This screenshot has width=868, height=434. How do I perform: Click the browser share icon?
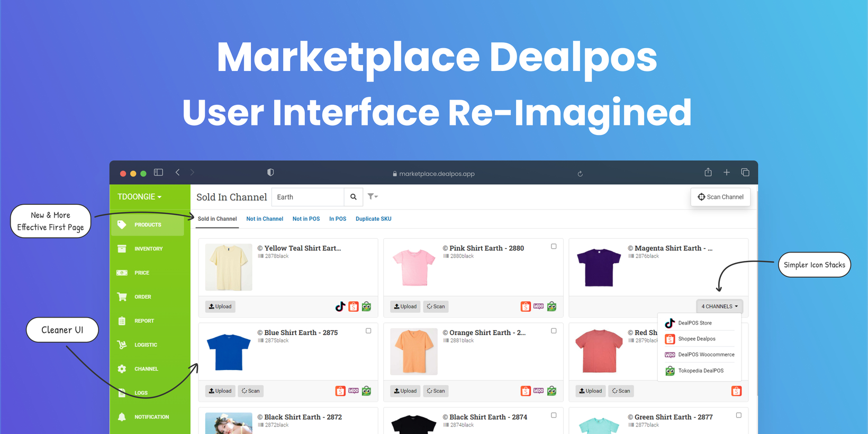708,172
